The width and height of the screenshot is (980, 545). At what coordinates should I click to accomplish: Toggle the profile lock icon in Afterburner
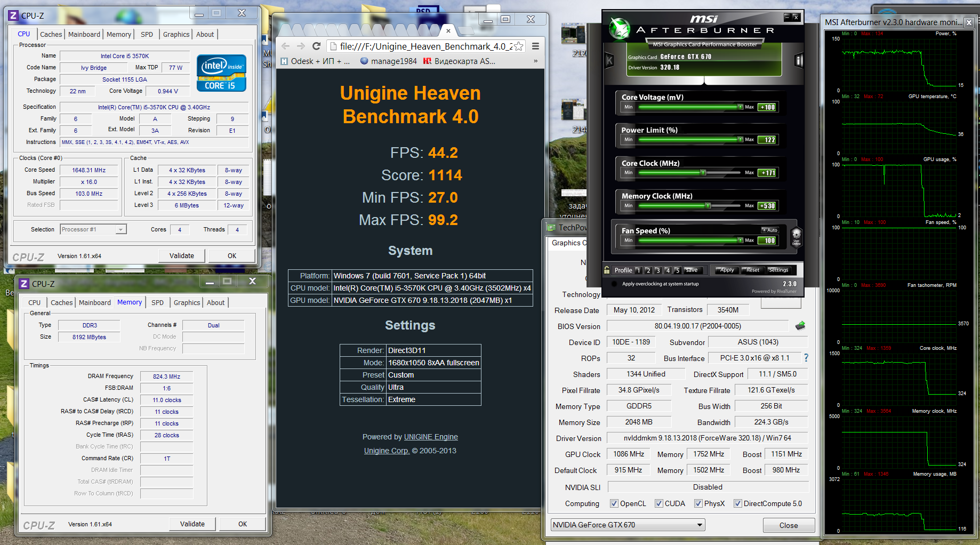[607, 270]
